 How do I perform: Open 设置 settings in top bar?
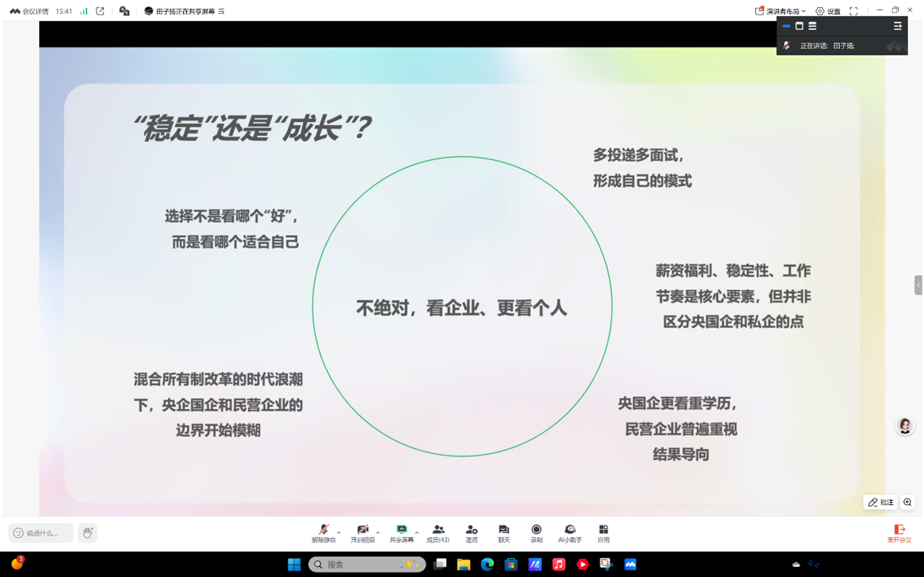(828, 11)
